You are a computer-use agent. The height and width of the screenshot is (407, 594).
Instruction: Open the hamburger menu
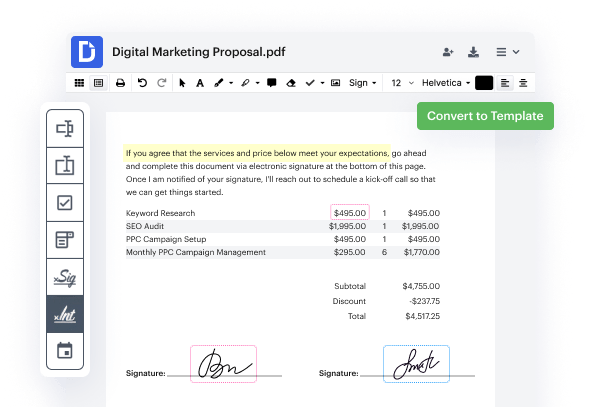[508, 52]
